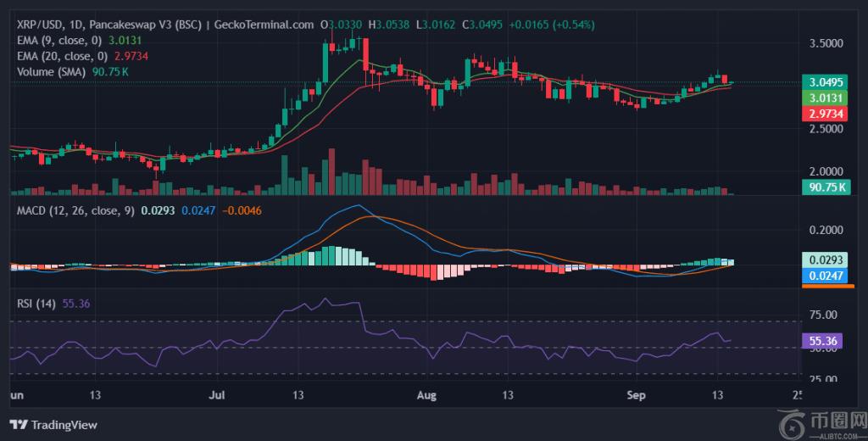868x441 pixels.
Task: Open the MACD (12, 26, close, 9) legend
Action: tap(75, 210)
